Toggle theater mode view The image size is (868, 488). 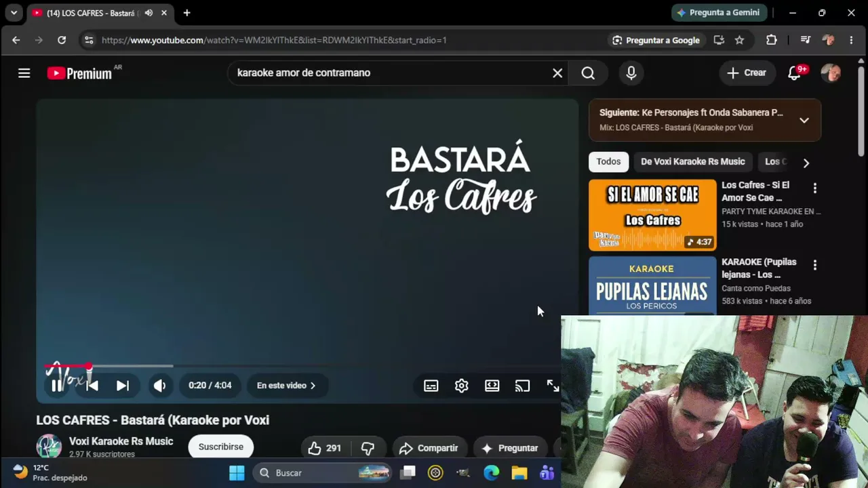[x=492, y=386]
